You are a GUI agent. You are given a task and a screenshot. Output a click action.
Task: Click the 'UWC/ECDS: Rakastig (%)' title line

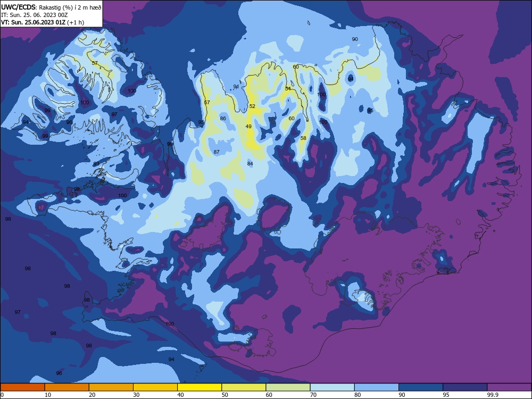coord(51,7)
